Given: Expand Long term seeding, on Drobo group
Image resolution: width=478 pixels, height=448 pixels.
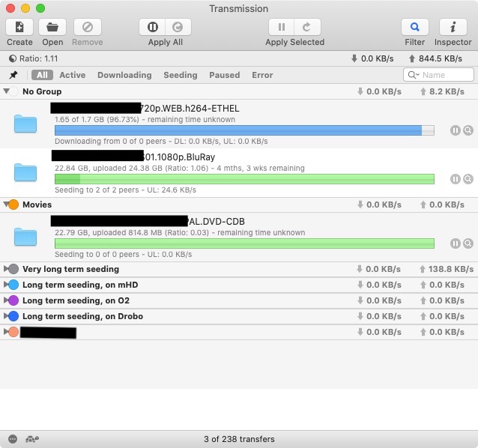Looking at the screenshot, I should [x=6, y=315].
